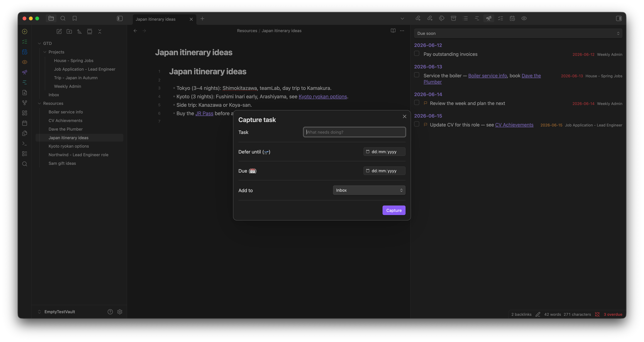Click the canvas four-squares icon in the ribbon
Viewport: 644px width, 342px height.
coord(24,113)
